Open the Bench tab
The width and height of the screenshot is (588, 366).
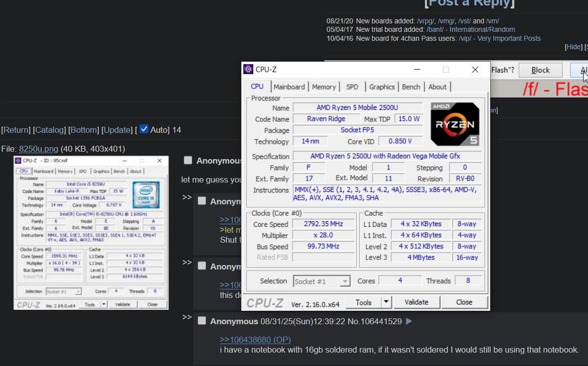[x=411, y=87]
